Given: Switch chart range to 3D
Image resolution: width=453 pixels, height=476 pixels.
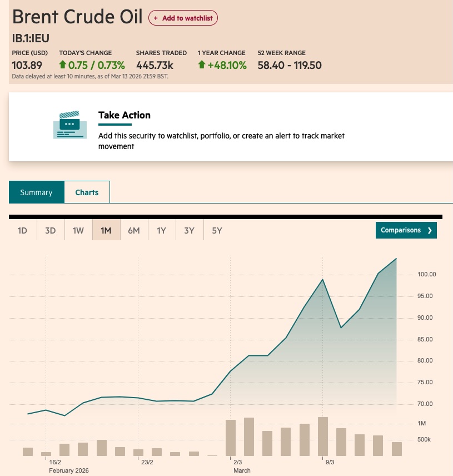Looking at the screenshot, I should 51,230.
